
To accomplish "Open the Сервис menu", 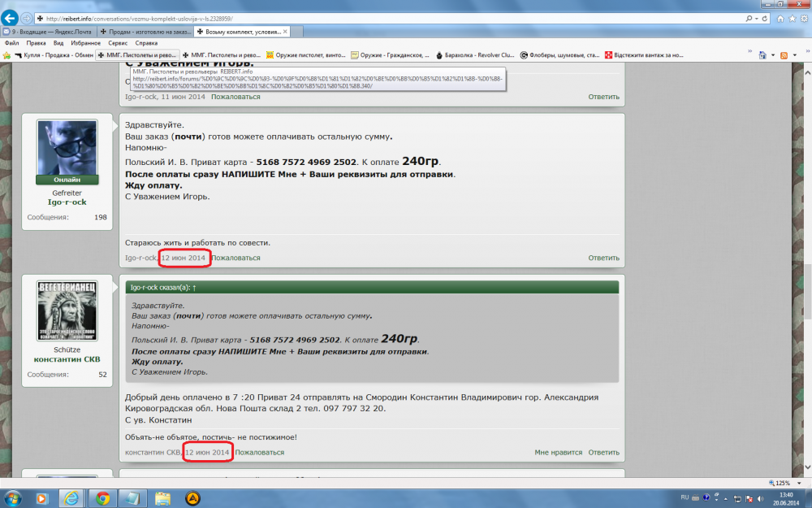I will tap(118, 43).
